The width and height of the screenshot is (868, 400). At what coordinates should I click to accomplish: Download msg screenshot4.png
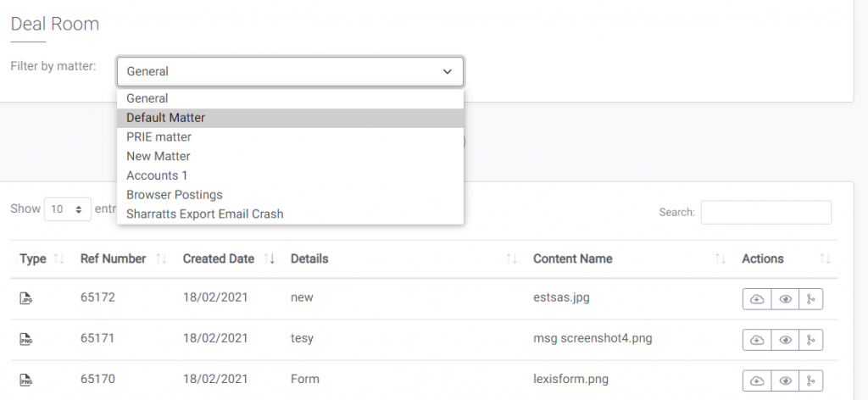tap(757, 340)
